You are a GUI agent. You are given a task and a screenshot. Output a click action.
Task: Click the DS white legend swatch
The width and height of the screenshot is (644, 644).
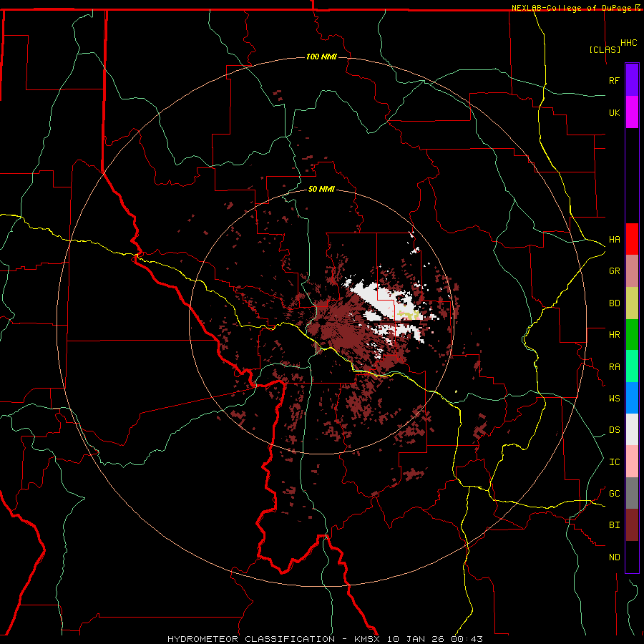(x=632, y=429)
